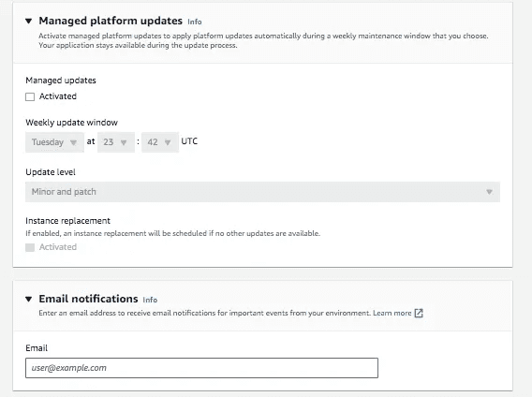
Task: Open Info link beside Managed platform updates
Action: 195,22
